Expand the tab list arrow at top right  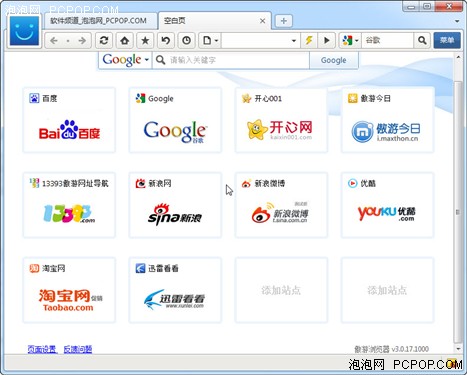(x=458, y=21)
